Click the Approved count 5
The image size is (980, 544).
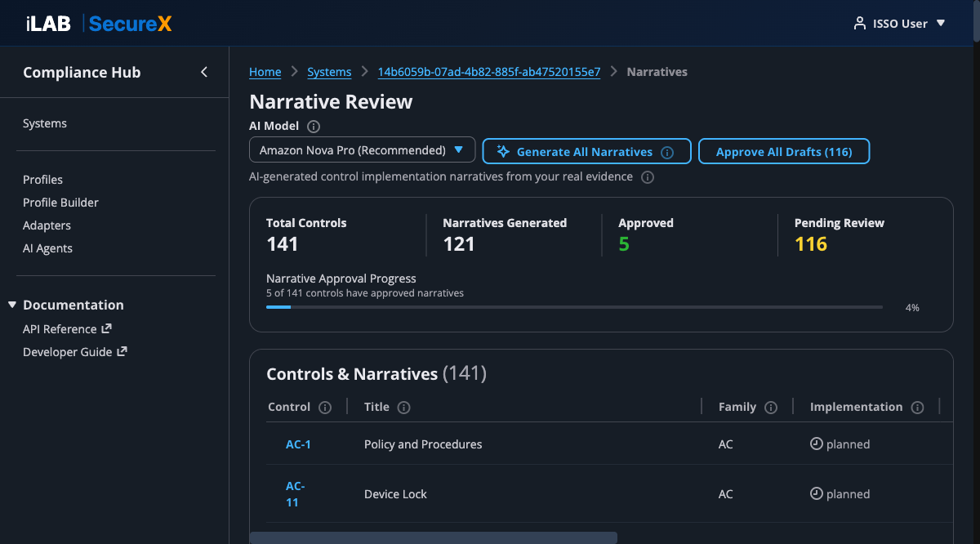624,244
